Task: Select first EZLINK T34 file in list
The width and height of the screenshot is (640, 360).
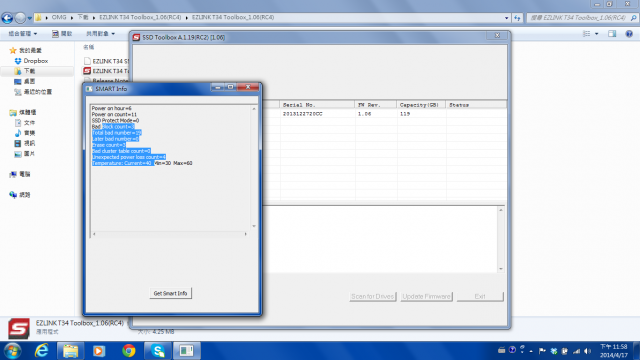Action: [106, 61]
